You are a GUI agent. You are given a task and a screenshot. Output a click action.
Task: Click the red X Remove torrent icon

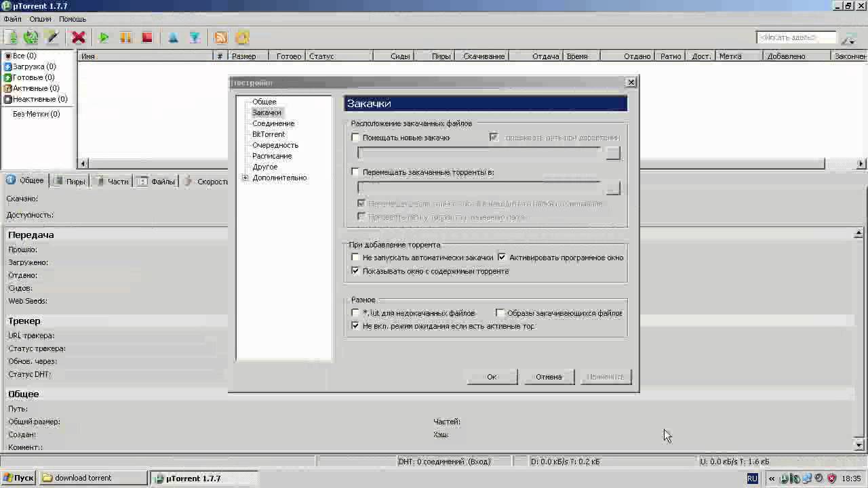[x=79, y=38]
